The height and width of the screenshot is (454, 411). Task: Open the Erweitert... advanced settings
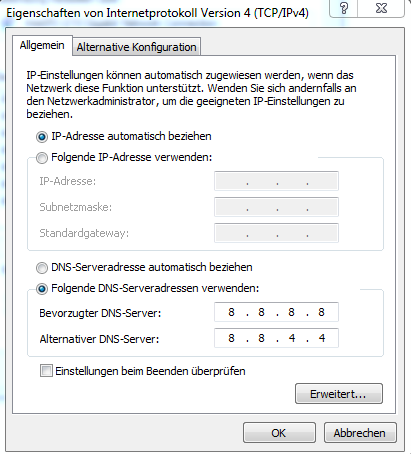coord(339,394)
